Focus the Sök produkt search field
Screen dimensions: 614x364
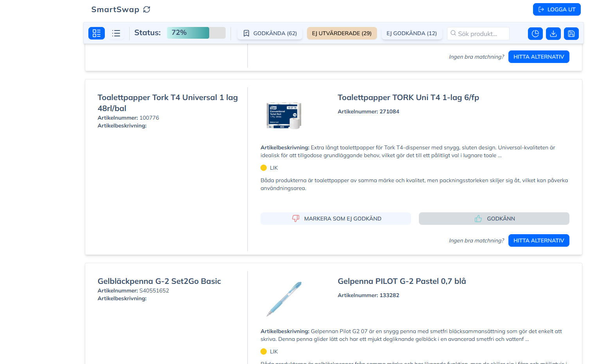(482, 34)
